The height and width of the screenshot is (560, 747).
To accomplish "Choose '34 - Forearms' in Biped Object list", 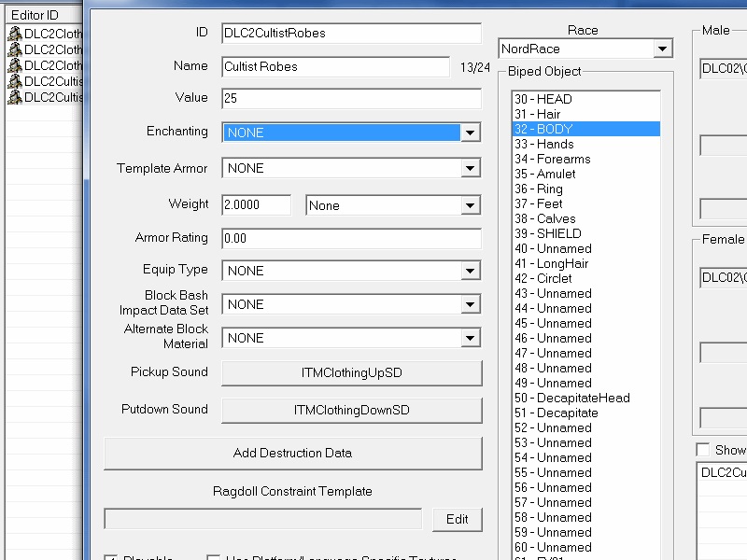I will 586,159.
